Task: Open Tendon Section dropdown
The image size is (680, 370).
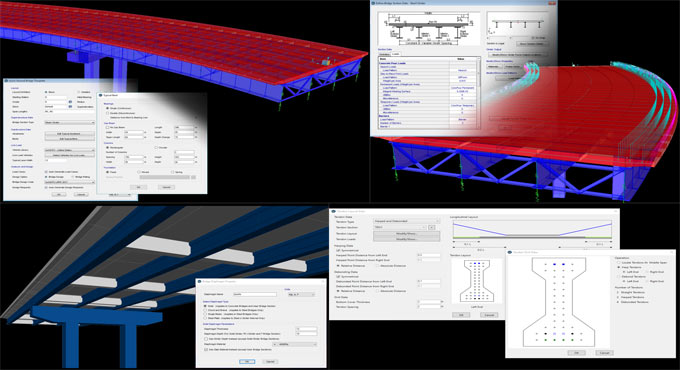Action: pyautogui.click(x=400, y=227)
